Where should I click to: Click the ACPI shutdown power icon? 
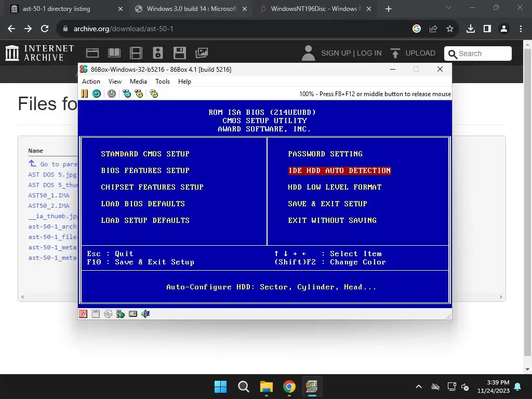point(112,94)
